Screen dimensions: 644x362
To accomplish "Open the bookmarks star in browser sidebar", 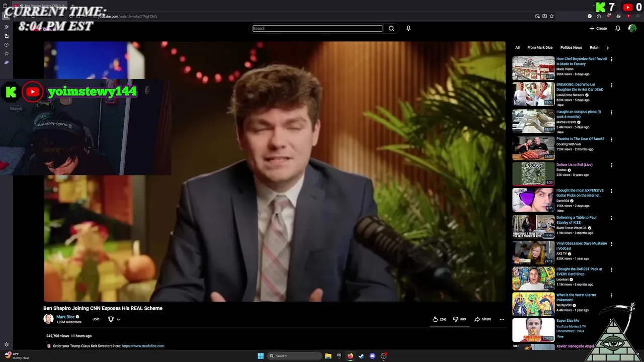I will pyautogui.click(x=7, y=53).
